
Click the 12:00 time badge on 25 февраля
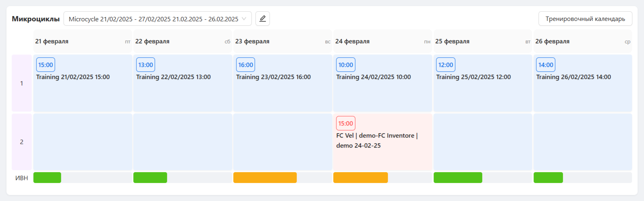tap(446, 65)
